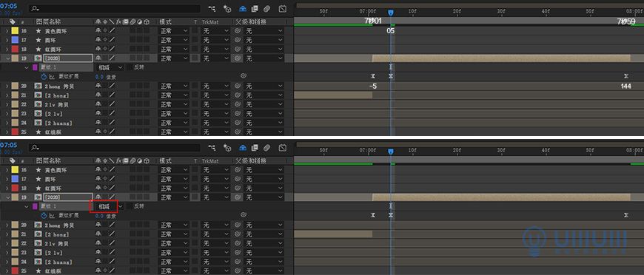Toggle shy switch on layer 18 红圆环, lower panel
644x275 pixels.
tap(98, 188)
